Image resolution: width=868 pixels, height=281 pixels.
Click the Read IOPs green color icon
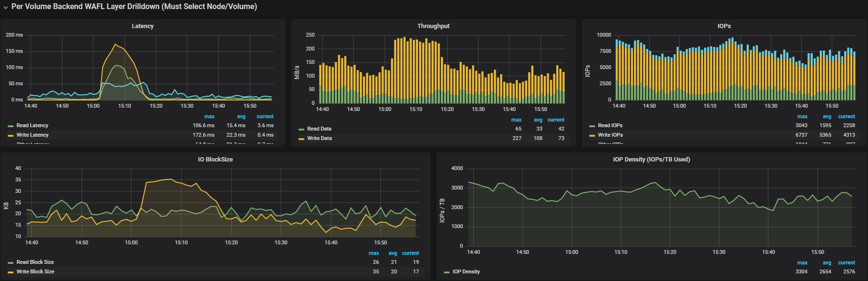pyautogui.click(x=592, y=126)
